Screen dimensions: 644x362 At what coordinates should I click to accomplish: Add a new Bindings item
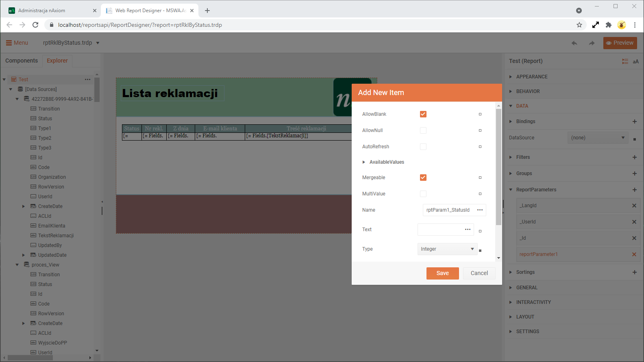pyautogui.click(x=634, y=121)
